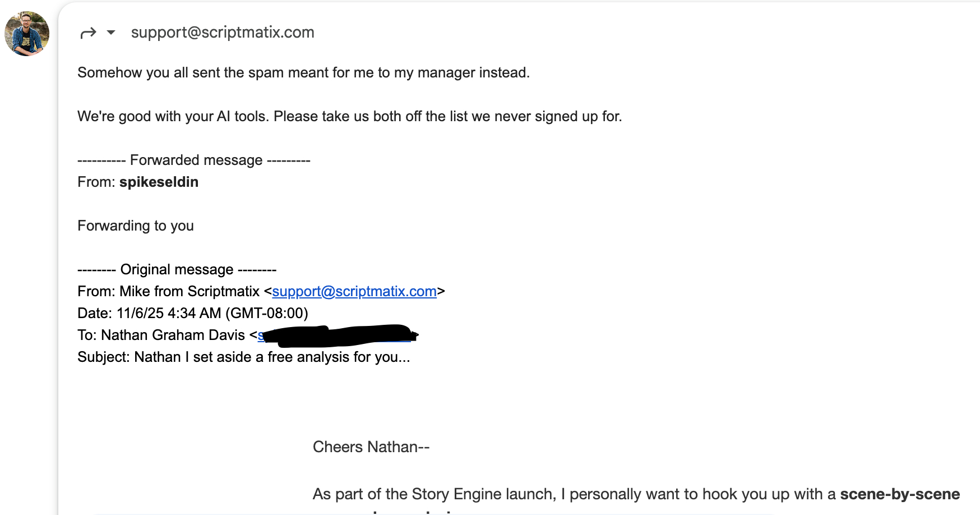The width and height of the screenshot is (980, 515).
Task: Click the blacked-out redacted email link
Action: pos(336,335)
